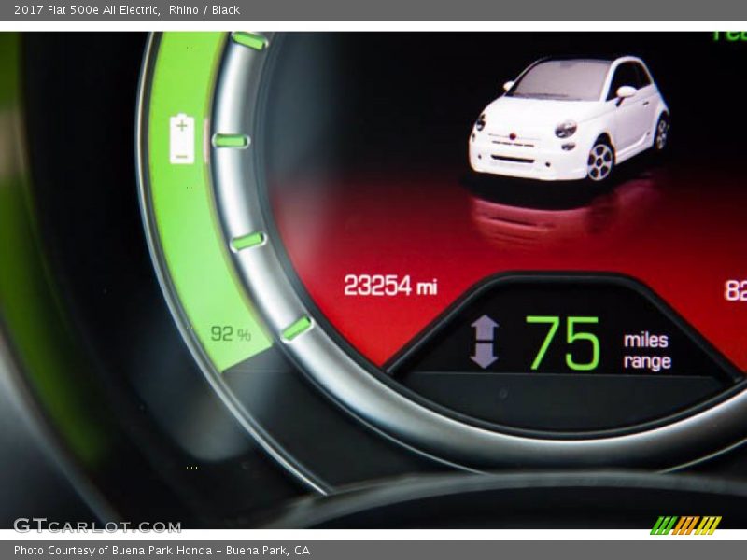This screenshot has width=747, height=560.
Task: Click the third green tick mark from the top
Action: (x=247, y=241)
